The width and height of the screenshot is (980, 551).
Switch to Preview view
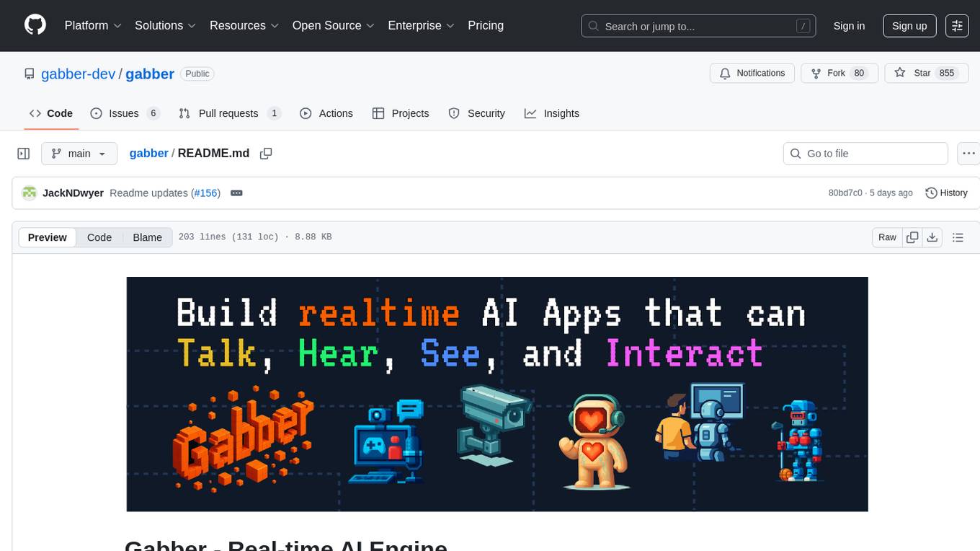pyautogui.click(x=48, y=237)
